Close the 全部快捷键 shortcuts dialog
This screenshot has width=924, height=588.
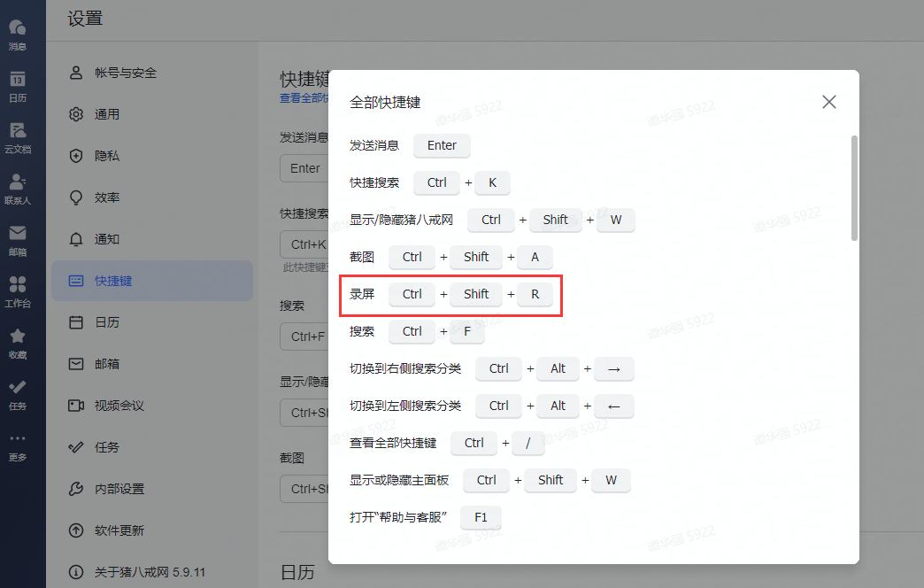(x=828, y=101)
